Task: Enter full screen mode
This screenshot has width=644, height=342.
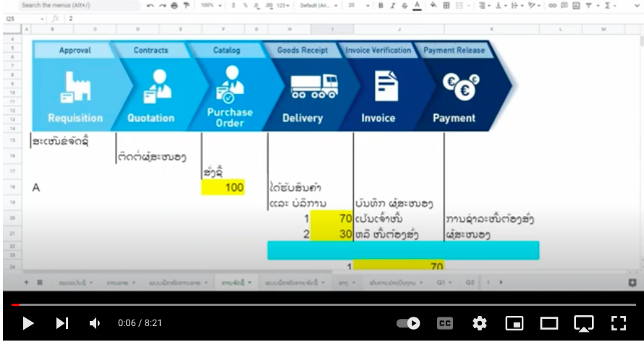Action: tap(619, 323)
